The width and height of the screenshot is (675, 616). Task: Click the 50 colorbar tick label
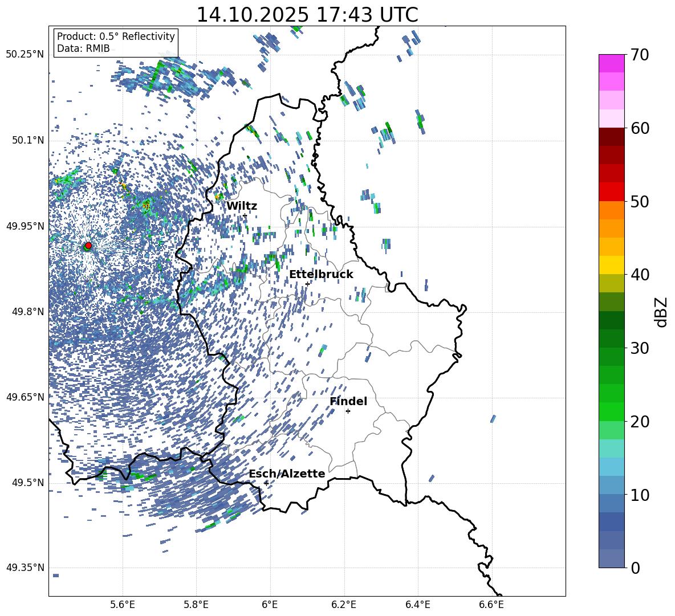pos(640,202)
